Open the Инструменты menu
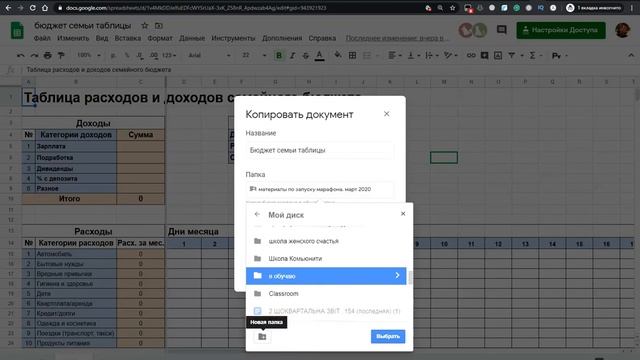Viewport: 640px width, 360px height. pyautogui.click(x=233, y=38)
